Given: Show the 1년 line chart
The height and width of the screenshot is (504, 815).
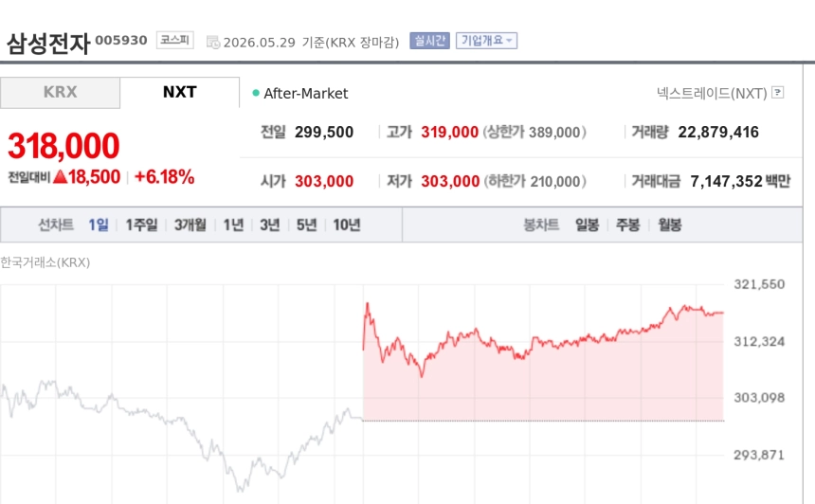Looking at the screenshot, I should pyautogui.click(x=233, y=225).
